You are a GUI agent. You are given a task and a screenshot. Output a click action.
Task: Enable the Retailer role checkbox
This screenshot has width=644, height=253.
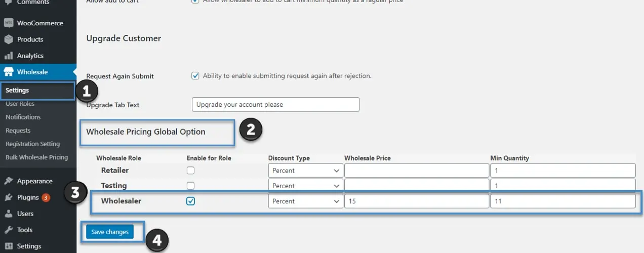[x=190, y=171]
